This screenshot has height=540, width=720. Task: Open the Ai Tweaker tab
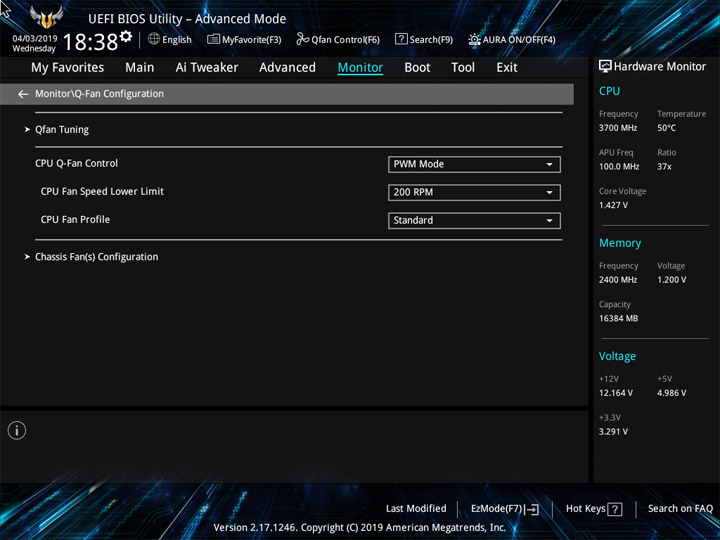pos(207,68)
